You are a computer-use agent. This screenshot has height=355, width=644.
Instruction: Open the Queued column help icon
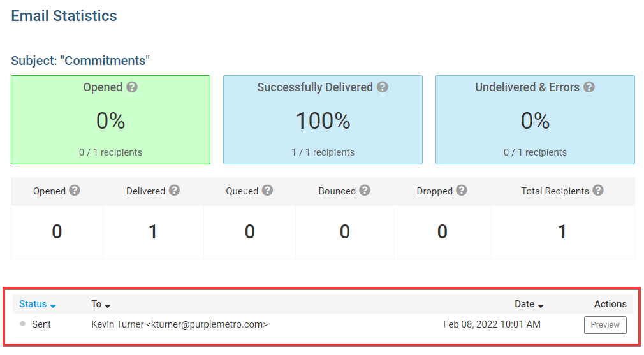click(x=267, y=191)
